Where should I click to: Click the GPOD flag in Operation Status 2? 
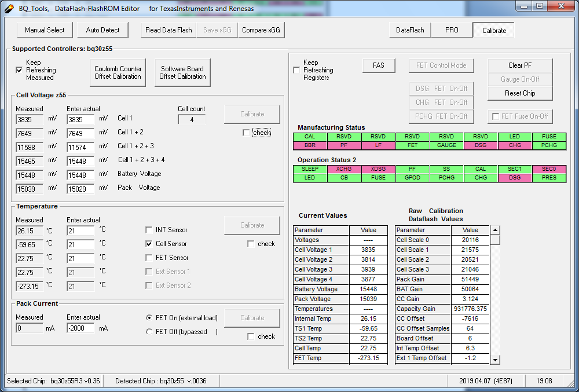(x=412, y=178)
